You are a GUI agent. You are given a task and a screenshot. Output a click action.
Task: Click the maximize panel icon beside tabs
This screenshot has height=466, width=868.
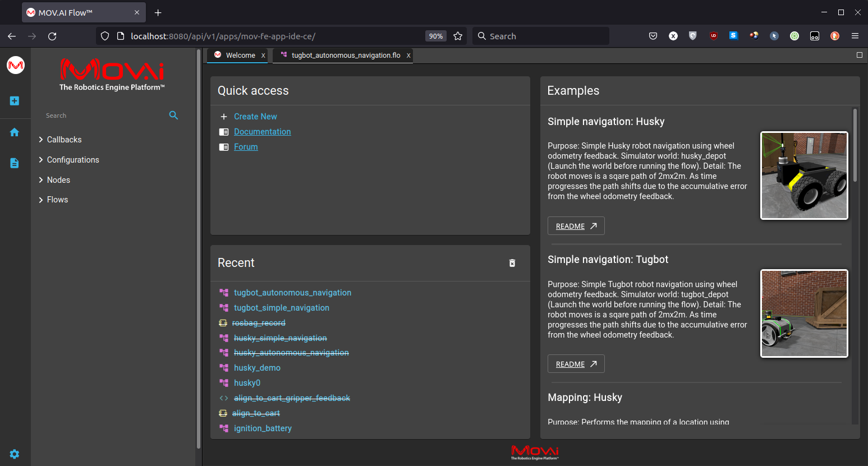[x=859, y=55]
